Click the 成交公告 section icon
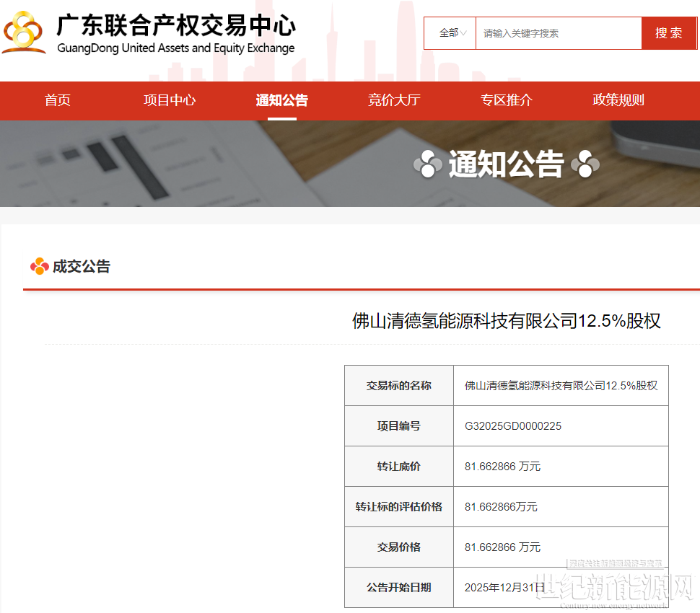The image size is (700, 613). point(39,267)
